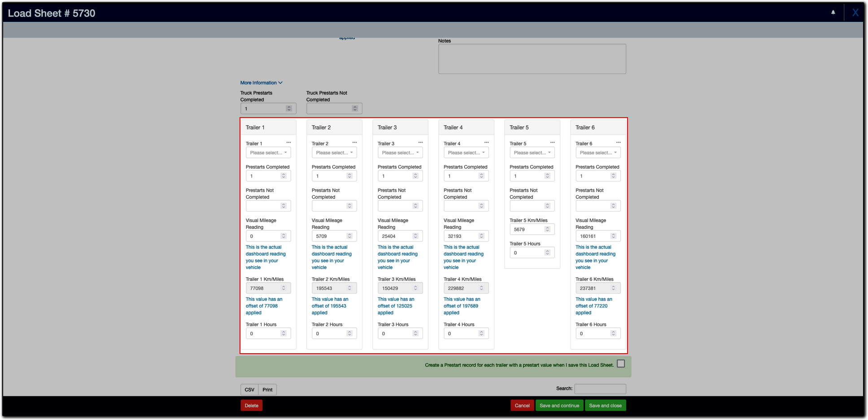Click Trailer 1 Prestarts Not Completed field
Viewport: 868px width, 420px height.
268,206
